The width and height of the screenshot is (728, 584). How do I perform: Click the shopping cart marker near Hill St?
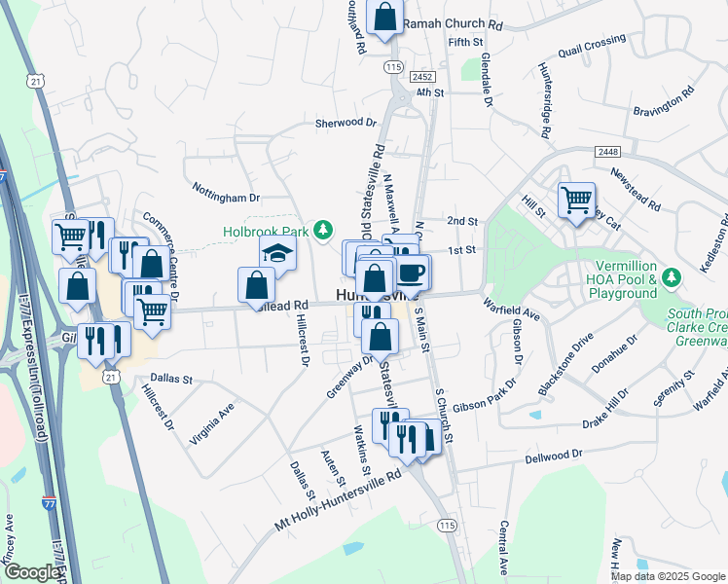tap(576, 202)
